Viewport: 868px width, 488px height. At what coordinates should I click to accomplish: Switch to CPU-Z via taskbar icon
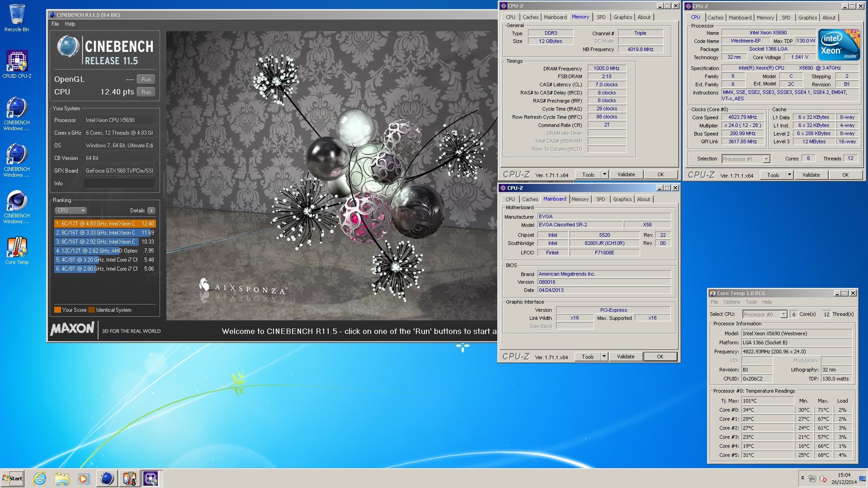coord(151,479)
